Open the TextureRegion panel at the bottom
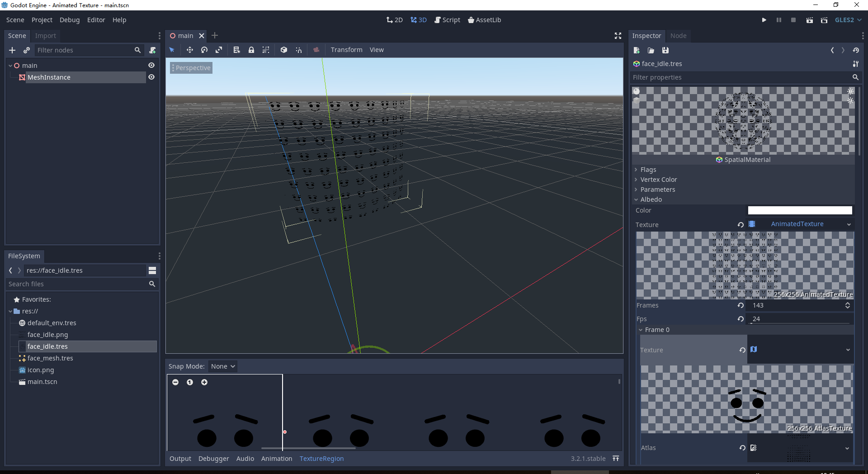Viewport: 868px width, 474px height. (x=321, y=459)
